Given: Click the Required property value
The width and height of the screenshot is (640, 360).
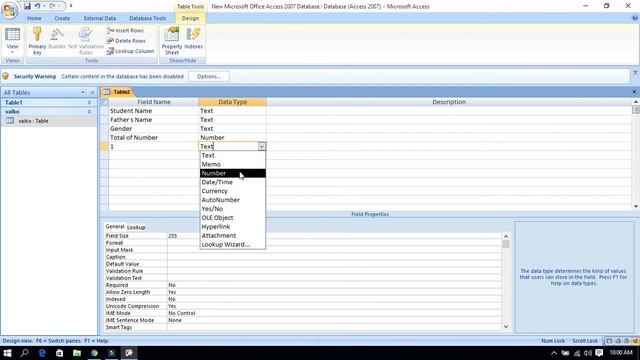Looking at the screenshot, I should pyautogui.click(x=334, y=285).
